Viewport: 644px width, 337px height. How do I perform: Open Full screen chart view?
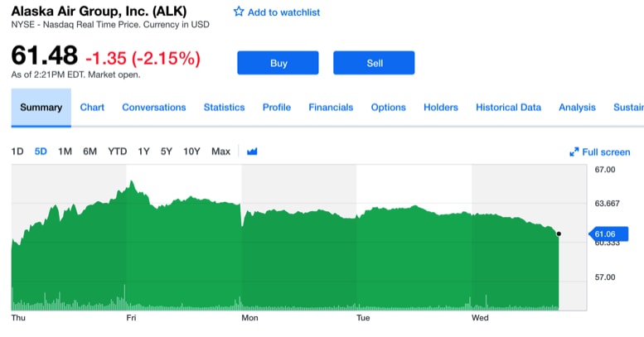pyautogui.click(x=606, y=152)
